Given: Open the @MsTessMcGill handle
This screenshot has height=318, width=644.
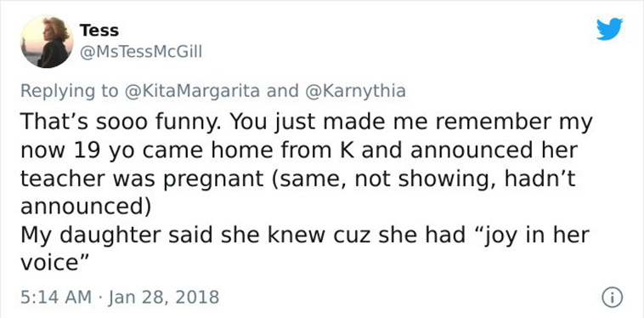Looking at the screenshot, I should (141, 53).
